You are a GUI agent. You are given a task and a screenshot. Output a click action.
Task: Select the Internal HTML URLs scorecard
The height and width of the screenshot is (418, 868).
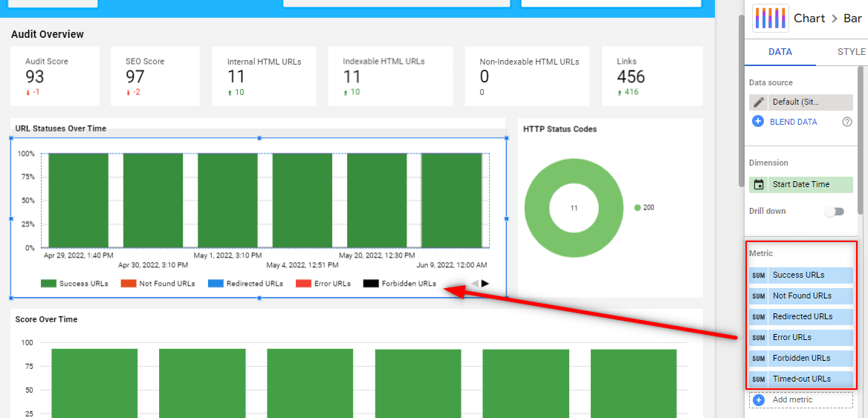point(264,76)
